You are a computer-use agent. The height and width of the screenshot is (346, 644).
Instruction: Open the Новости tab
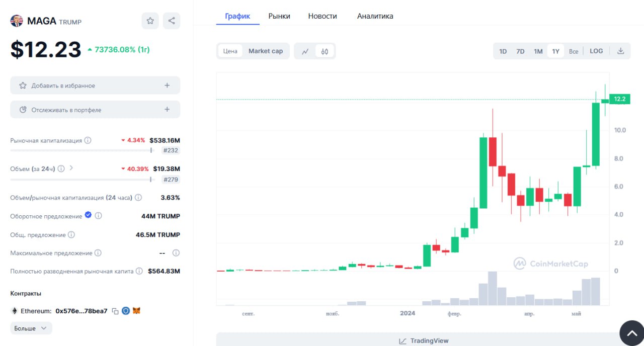[323, 16]
